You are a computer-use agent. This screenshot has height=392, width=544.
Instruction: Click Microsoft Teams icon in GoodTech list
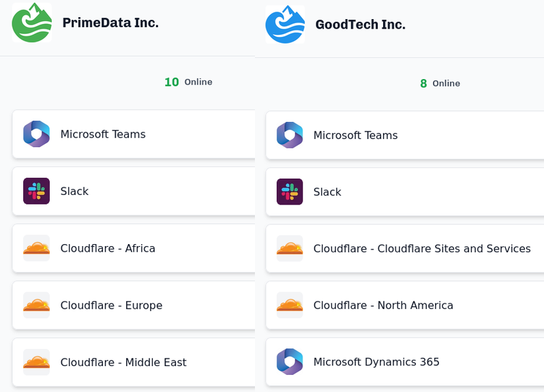tap(290, 135)
